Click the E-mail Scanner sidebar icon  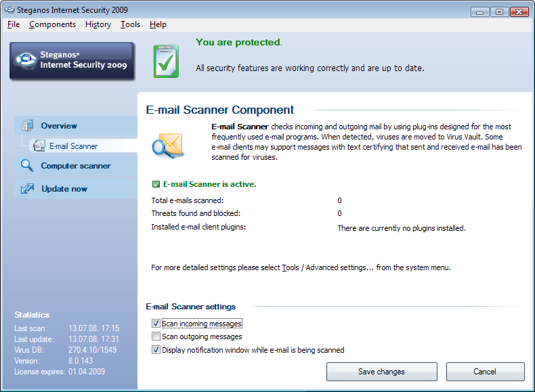[x=39, y=146]
